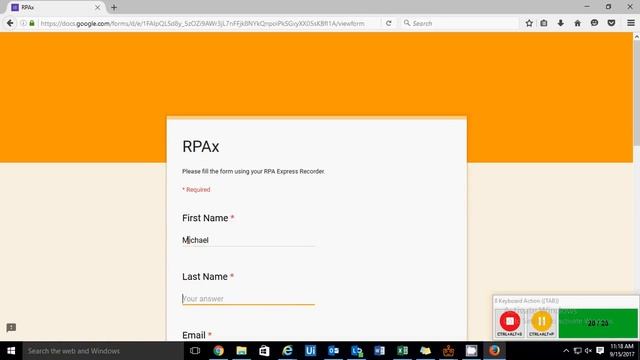Open the Windows Store taskbar icon

pos(264,351)
